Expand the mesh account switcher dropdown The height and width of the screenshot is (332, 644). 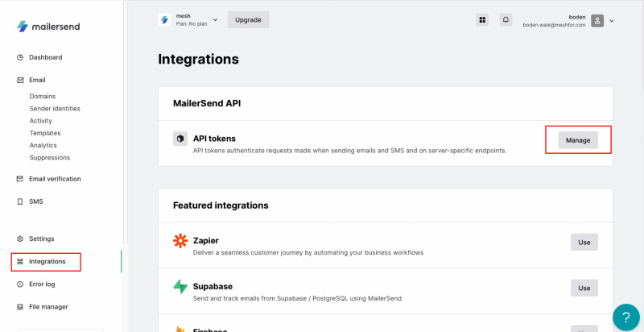click(215, 19)
